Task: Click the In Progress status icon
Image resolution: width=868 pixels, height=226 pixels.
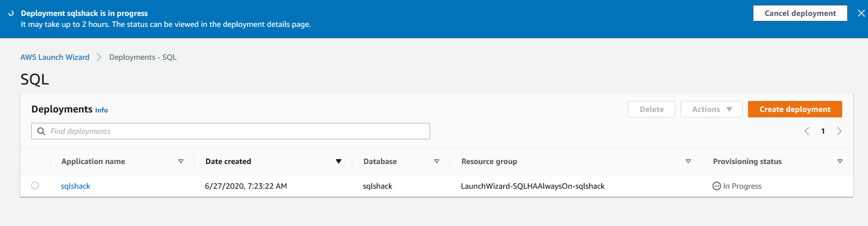Action: pyautogui.click(x=716, y=186)
